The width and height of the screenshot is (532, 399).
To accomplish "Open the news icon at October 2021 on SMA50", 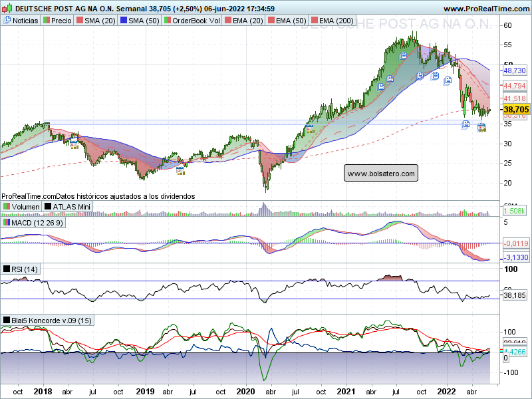I will [x=420, y=76].
